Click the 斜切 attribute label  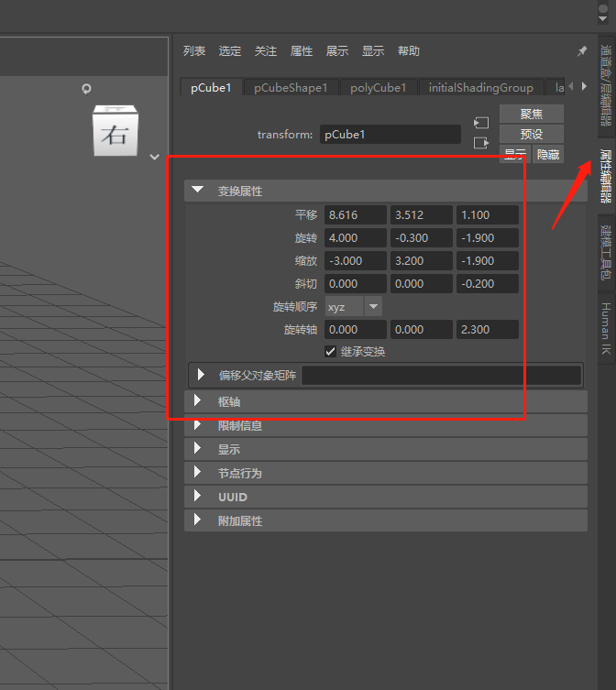tap(306, 283)
